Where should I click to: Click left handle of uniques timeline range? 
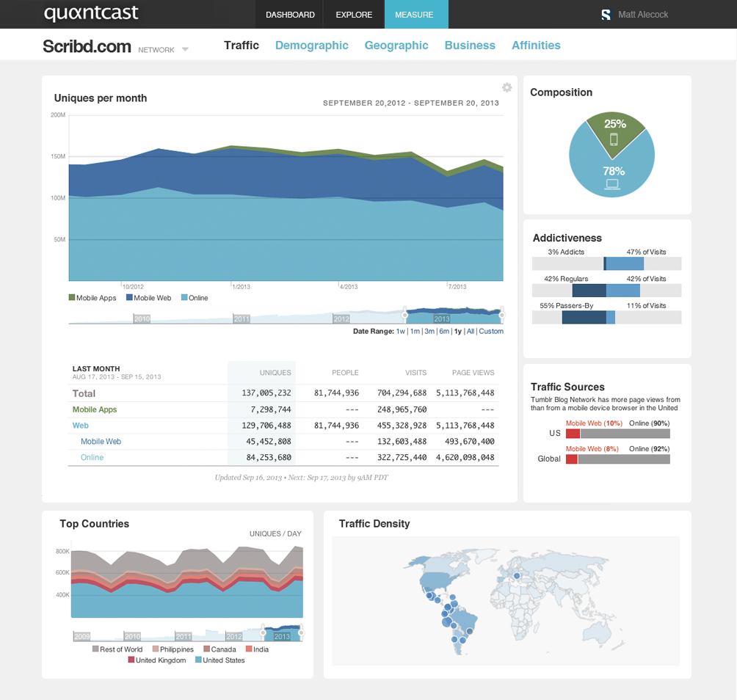(404, 315)
